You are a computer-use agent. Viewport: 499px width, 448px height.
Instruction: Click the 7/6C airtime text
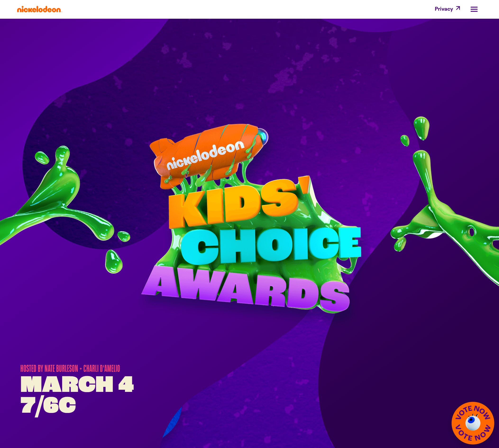click(x=48, y=406)
